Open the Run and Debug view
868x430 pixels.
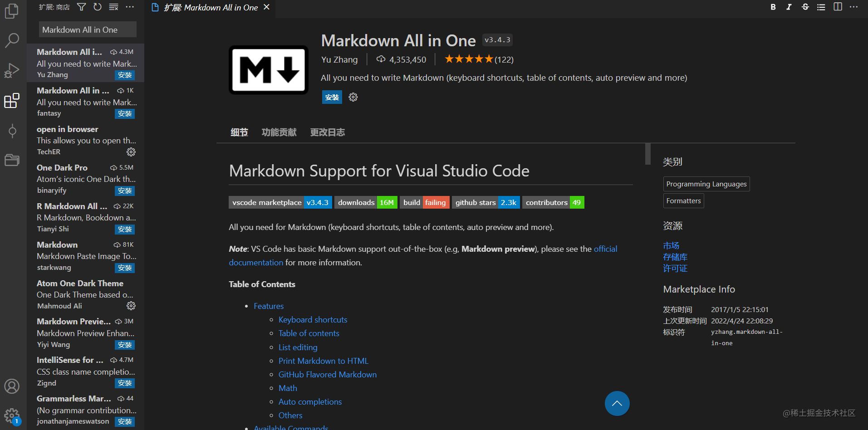[12, 70]
